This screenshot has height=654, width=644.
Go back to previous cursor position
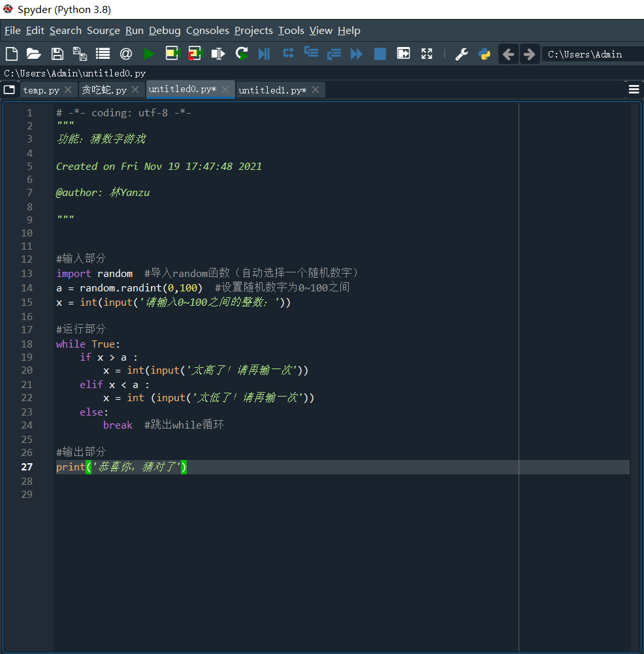507,54
